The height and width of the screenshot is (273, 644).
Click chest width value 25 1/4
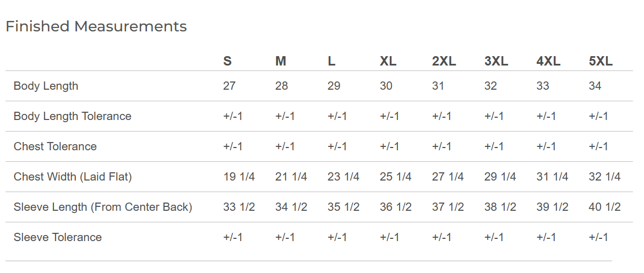[396, 177]
